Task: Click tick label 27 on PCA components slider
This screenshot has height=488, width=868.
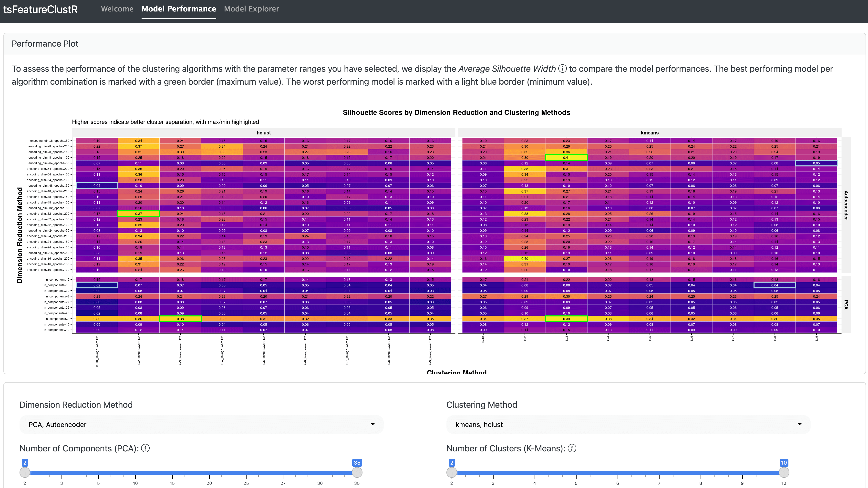Action: [283, 483]
